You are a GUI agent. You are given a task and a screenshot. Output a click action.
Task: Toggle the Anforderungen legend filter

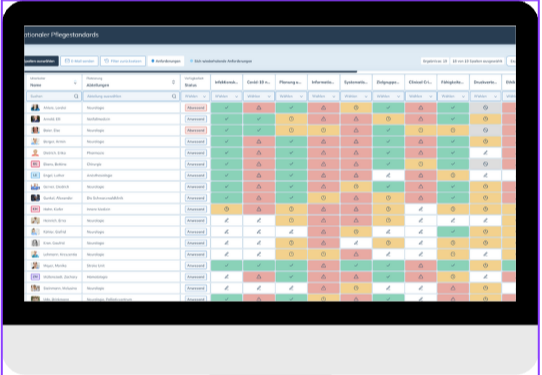(x=166, y=61)
